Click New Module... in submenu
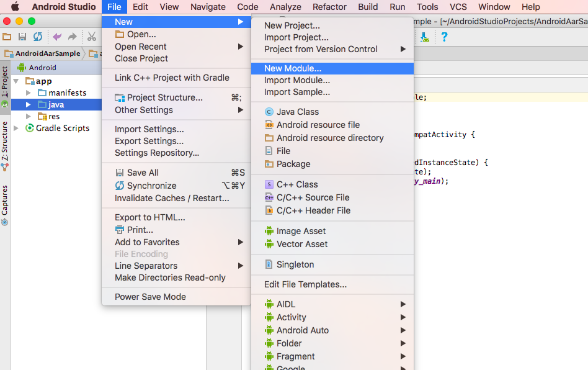 coord(332,68)
